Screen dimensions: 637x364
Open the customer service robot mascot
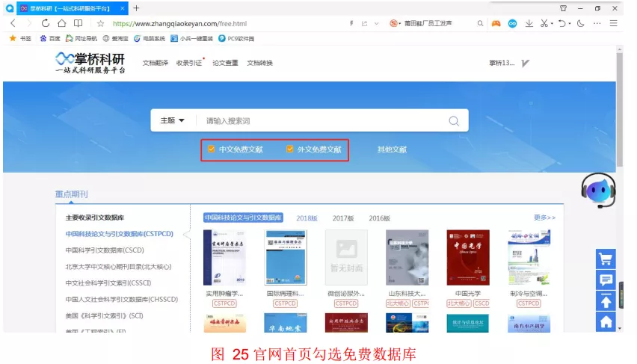coord(600,191)
